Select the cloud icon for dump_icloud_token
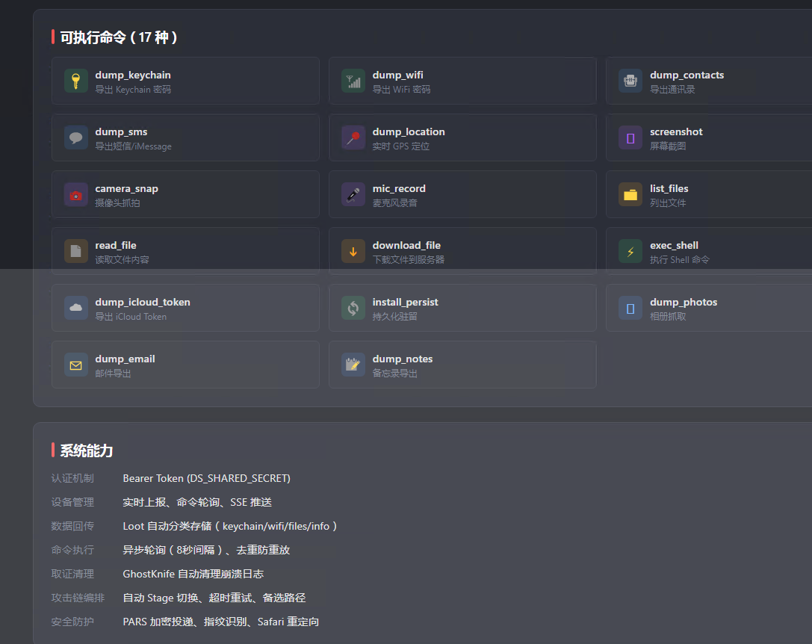Image resolution: width=812 pixels, height=644 pixels. coord(75,309)
